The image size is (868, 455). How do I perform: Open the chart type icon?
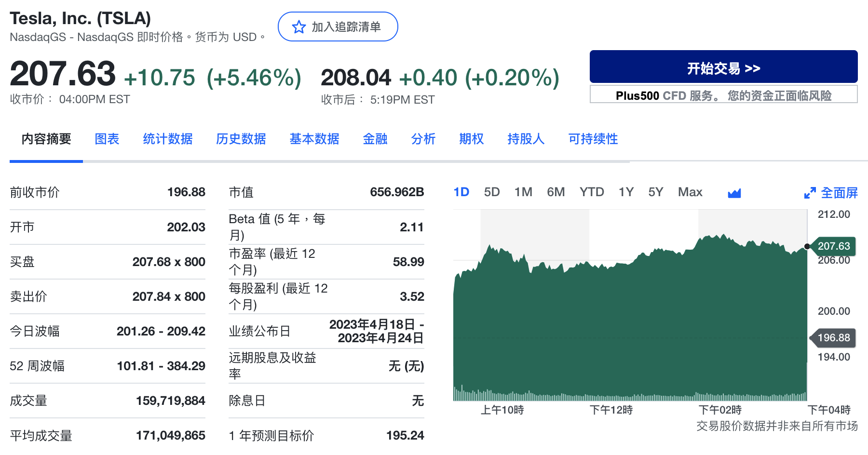pyautogui.click(x=734, y=193)
